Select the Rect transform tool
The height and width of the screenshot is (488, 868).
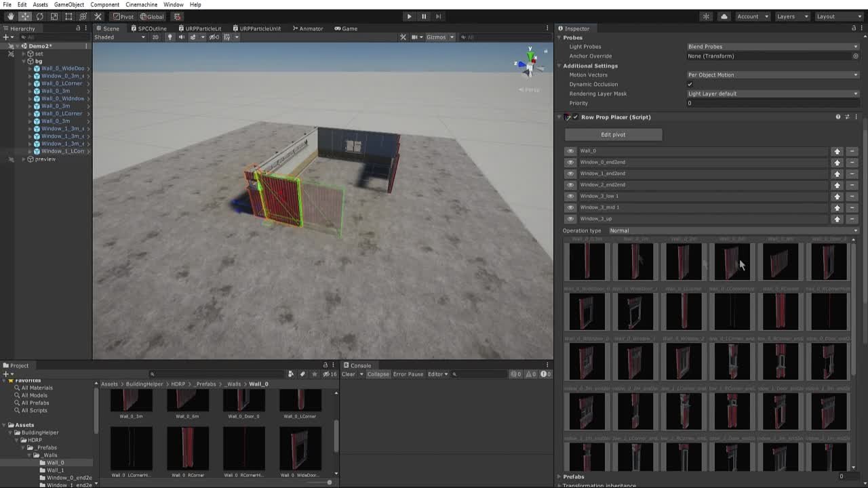(68, 16)
